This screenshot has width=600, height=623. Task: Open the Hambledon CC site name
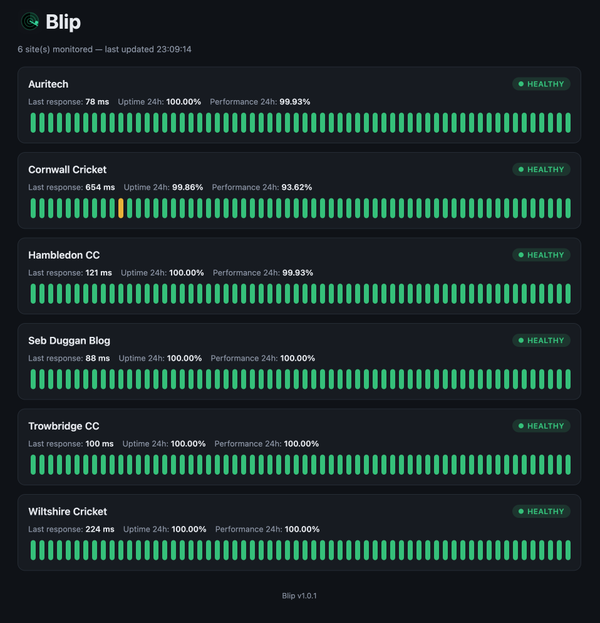point(64,255)
